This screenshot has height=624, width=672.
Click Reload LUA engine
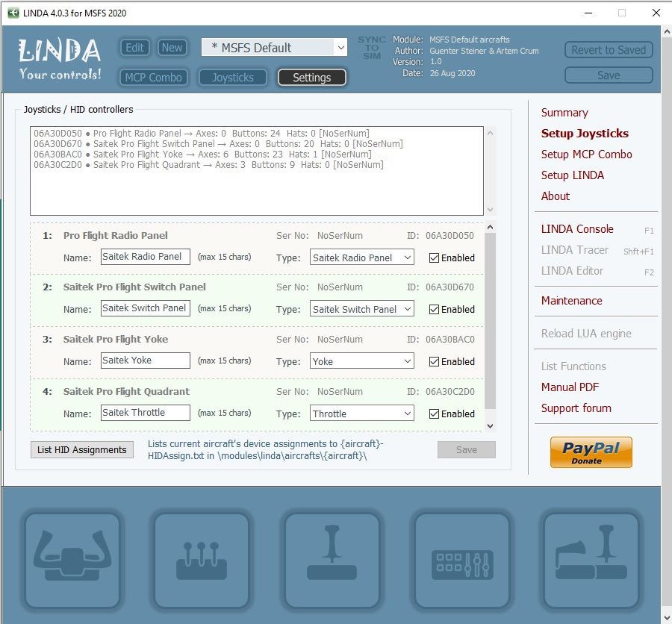(x=586, y=334)
